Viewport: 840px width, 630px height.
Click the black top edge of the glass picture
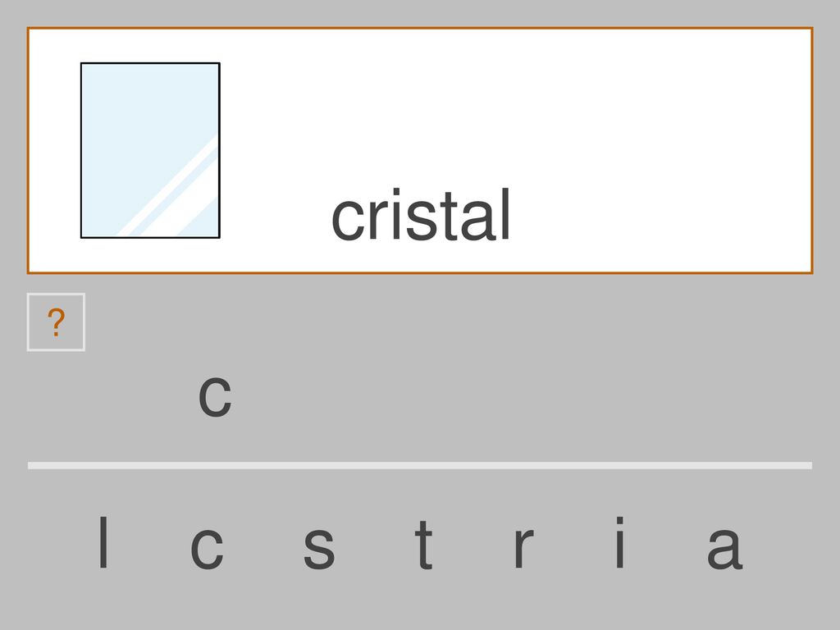pos(150,63)
